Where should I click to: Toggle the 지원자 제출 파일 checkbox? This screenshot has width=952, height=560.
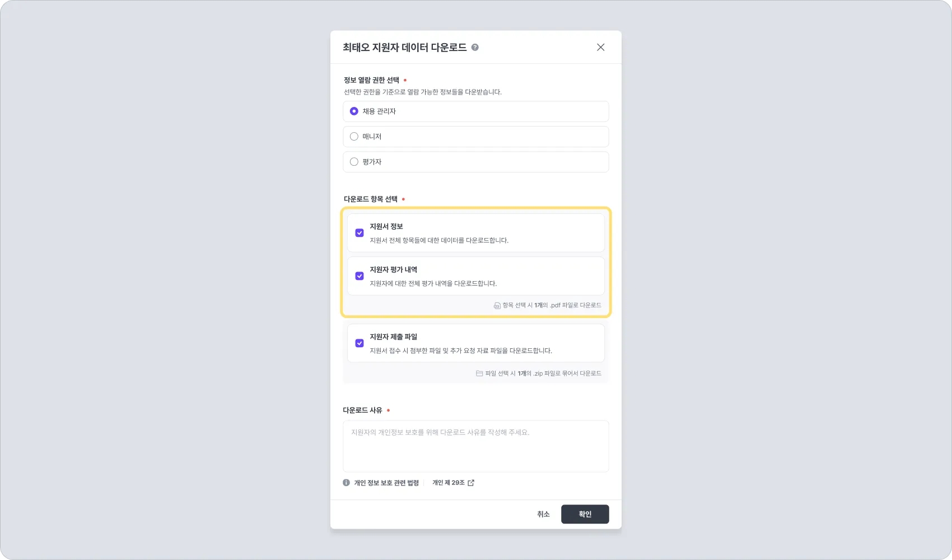[x=360, y=343]
